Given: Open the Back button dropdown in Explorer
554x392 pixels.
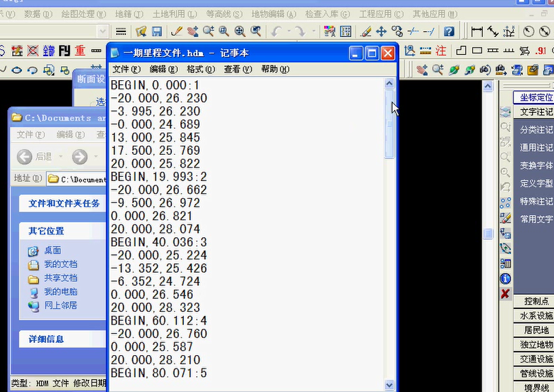Looking at the screenshot, I should tap(60, 156).
